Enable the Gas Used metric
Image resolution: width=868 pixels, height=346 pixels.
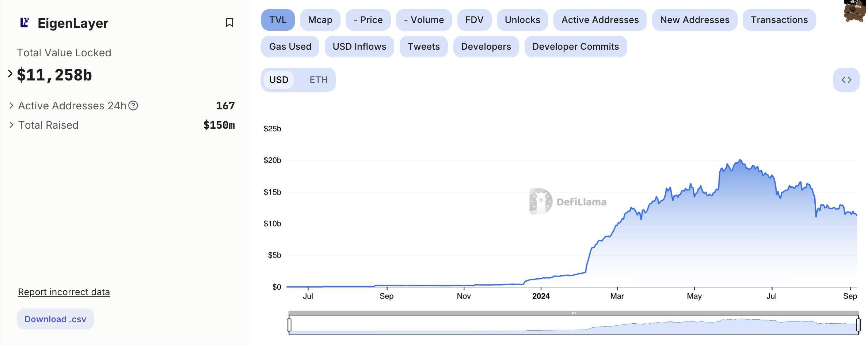pos(290,46)
